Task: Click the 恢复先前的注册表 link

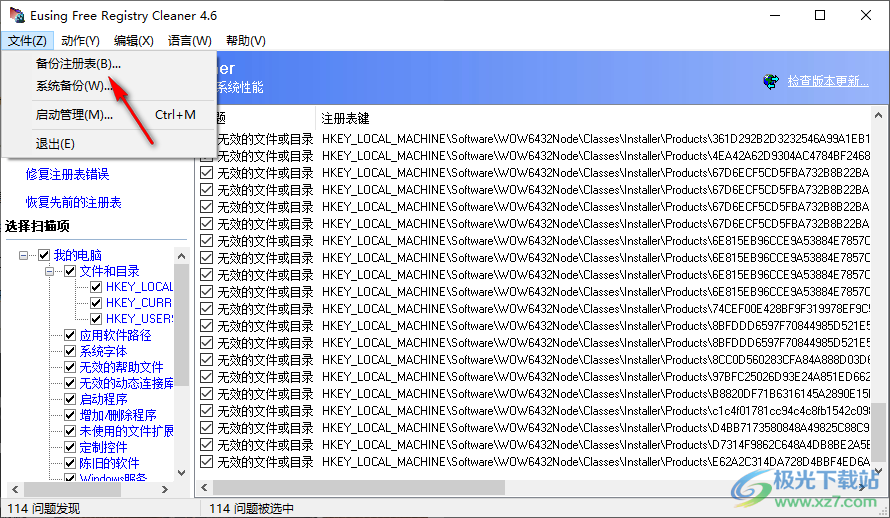Action: point(73,203)
